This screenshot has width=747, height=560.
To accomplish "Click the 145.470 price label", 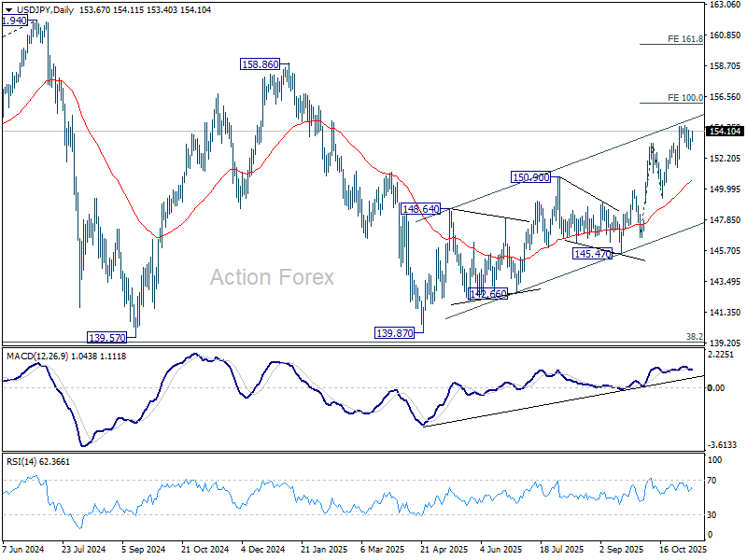I will [592, 254].
